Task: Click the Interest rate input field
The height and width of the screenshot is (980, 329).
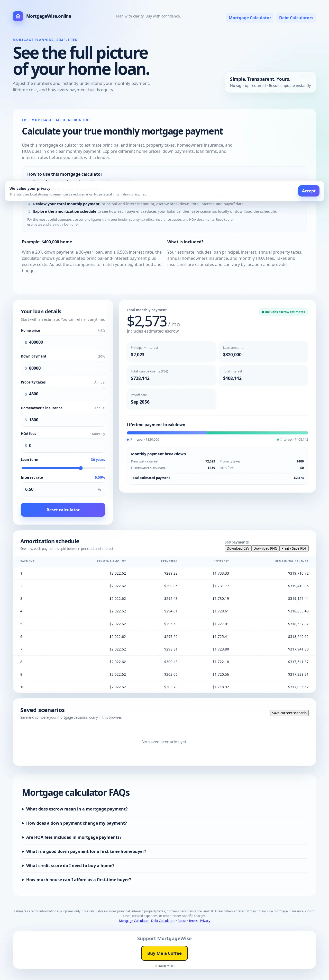Action: click(63, 489)
